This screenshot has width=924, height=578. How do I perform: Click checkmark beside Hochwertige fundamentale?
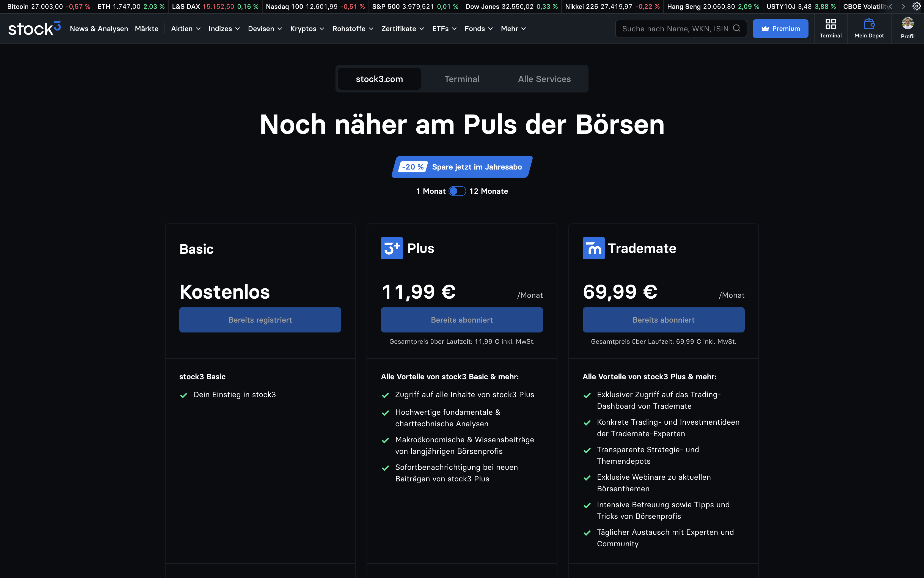pos(385,413)
